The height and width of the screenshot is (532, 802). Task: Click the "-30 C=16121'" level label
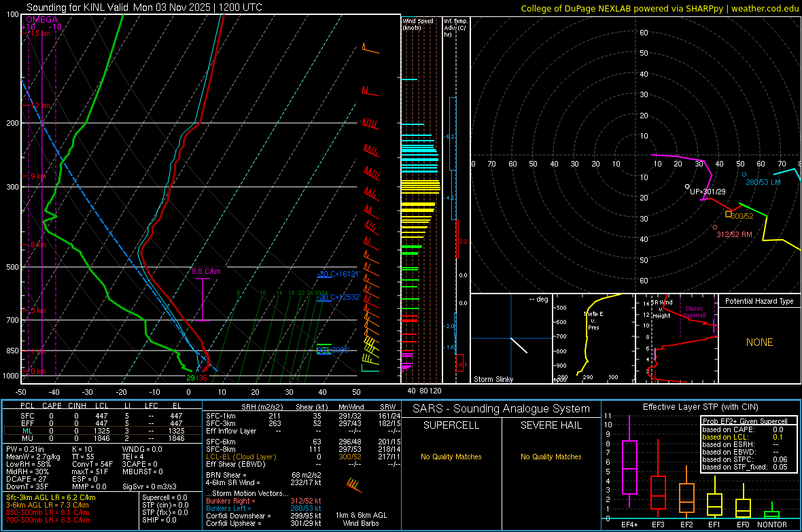pos(338,274)
